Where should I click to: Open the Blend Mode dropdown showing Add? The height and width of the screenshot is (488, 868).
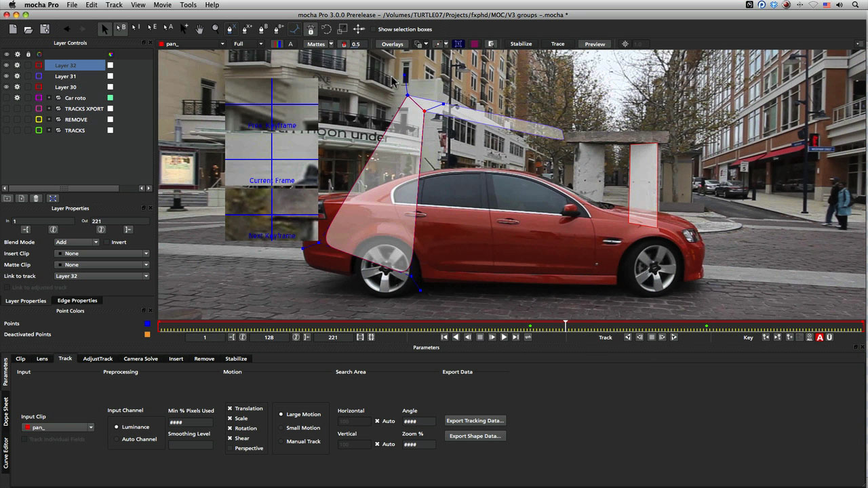tap(77, 242)
